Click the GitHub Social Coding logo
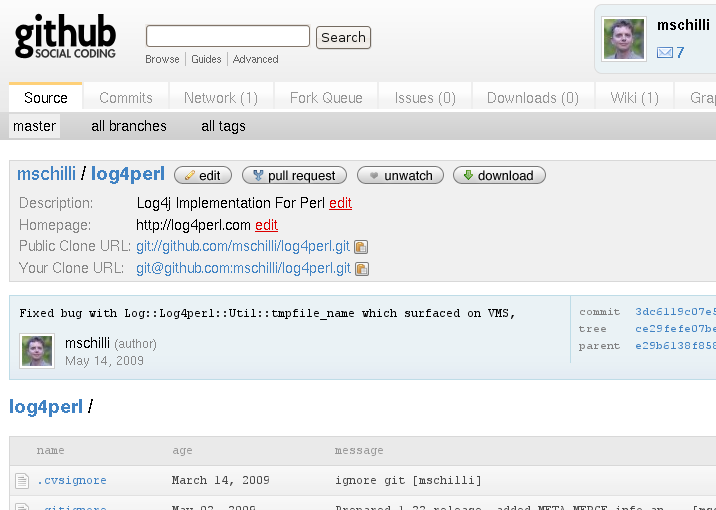The image size is (716, 510). coord(65,37)
